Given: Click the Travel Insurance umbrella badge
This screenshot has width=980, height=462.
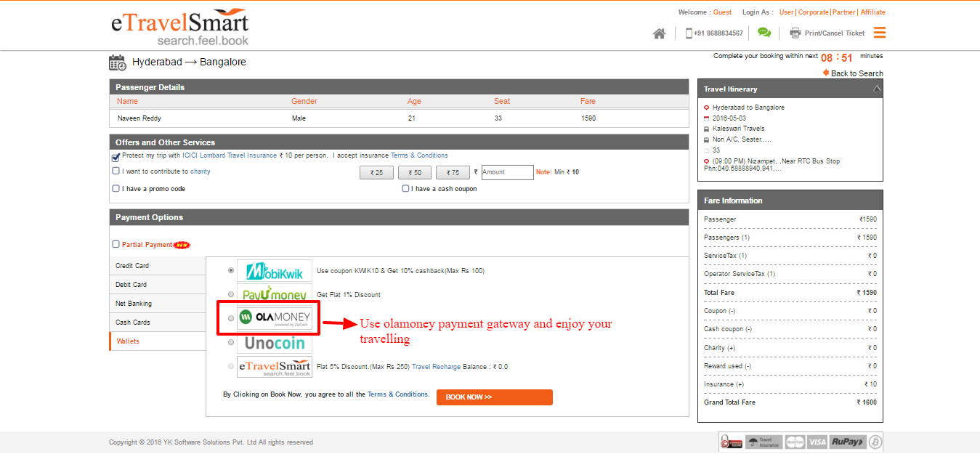Looking at the screenshot, I should coord(764,442).
